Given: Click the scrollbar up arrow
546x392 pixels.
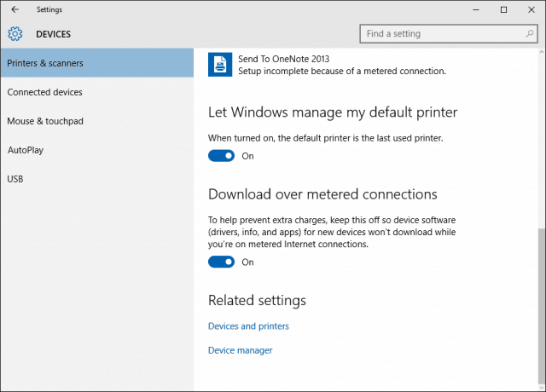Looking at the screenshot, I should pos(542,52).
